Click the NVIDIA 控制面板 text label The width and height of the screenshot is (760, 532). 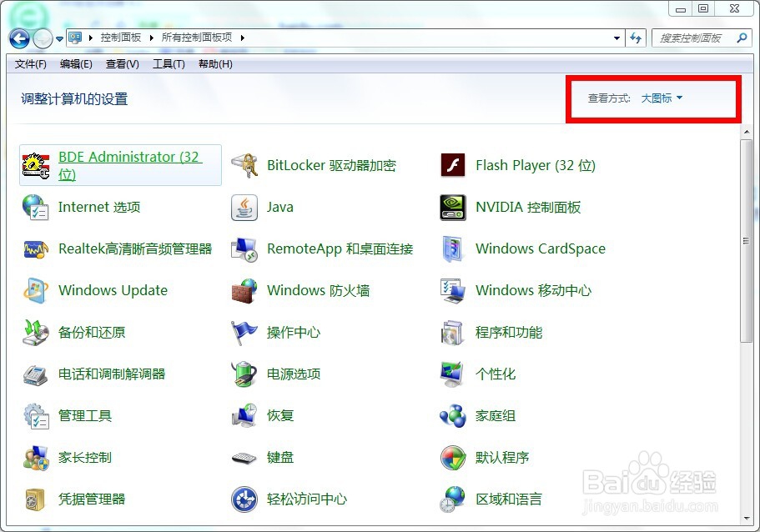(528, 208)
